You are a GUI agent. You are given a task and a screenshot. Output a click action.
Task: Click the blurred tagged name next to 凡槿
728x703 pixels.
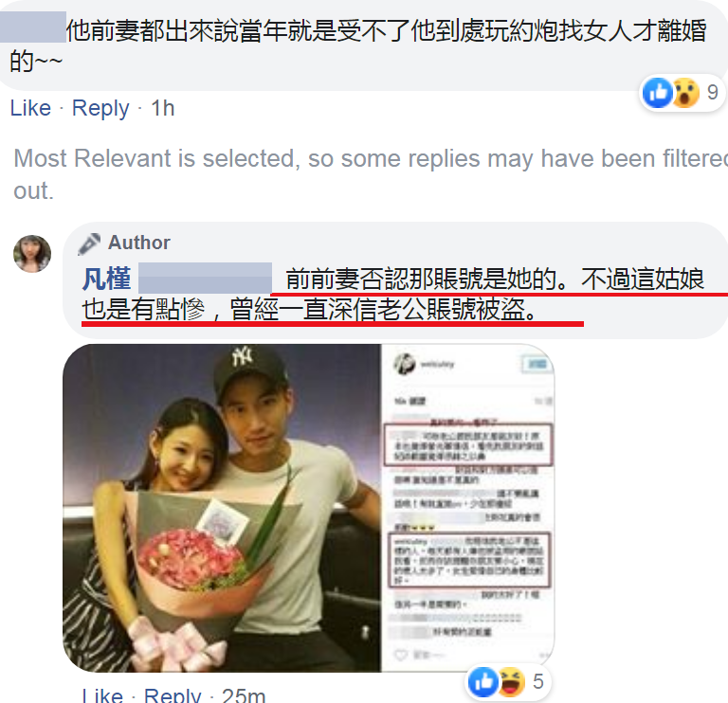click(x=205, y=278)
